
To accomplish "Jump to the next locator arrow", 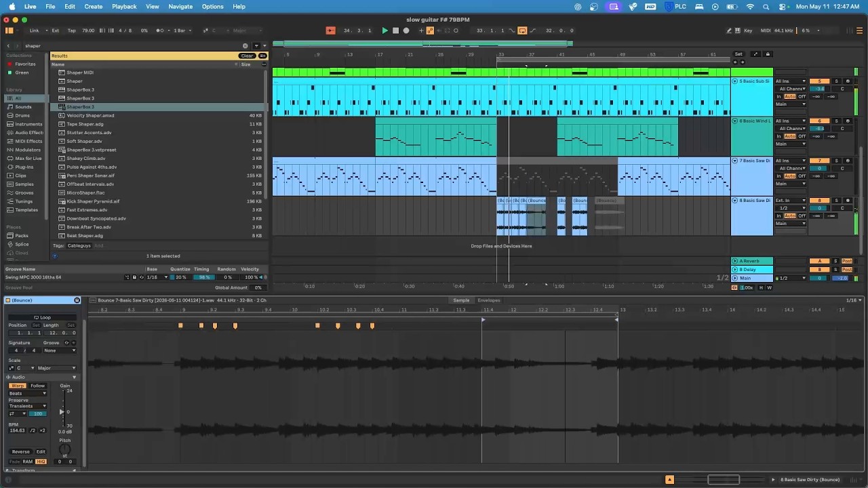I will pos(742,62).
